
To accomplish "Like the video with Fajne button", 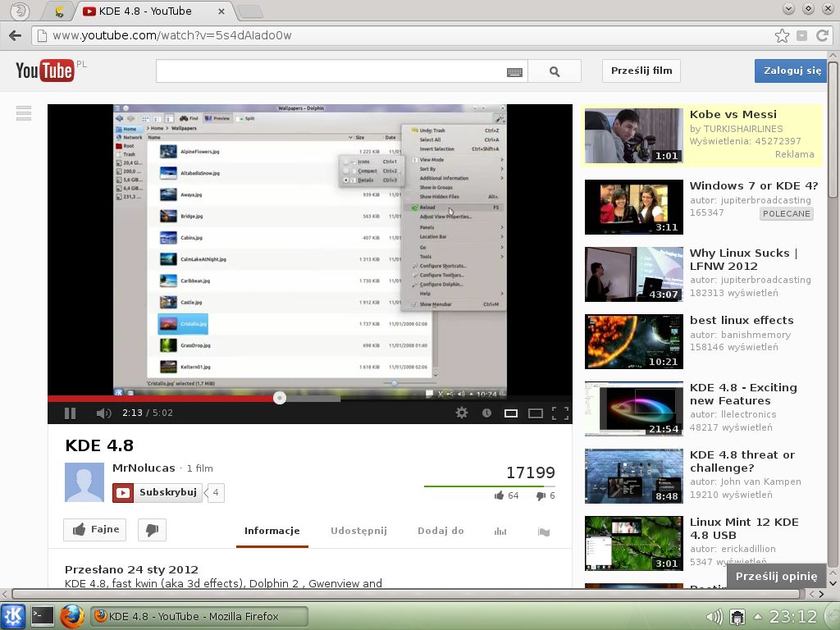I will pos(95,530).
